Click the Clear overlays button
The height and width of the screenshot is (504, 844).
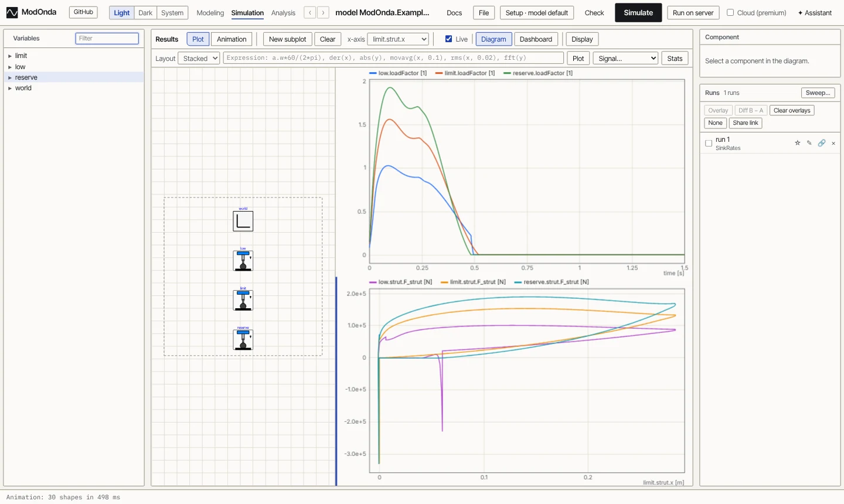click(792, 110)
